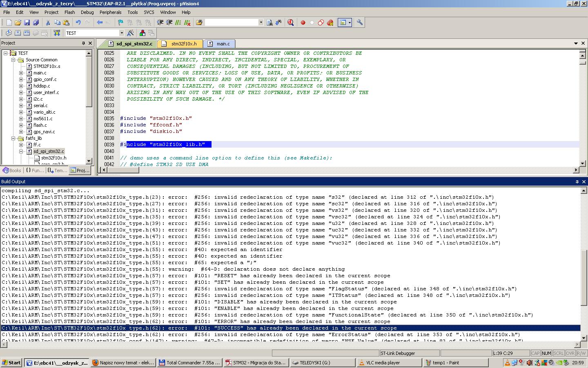Download code to flash with the LOAD icon
Screen dimensions: 588x368
pyautogui.click(x=57, y=33)
